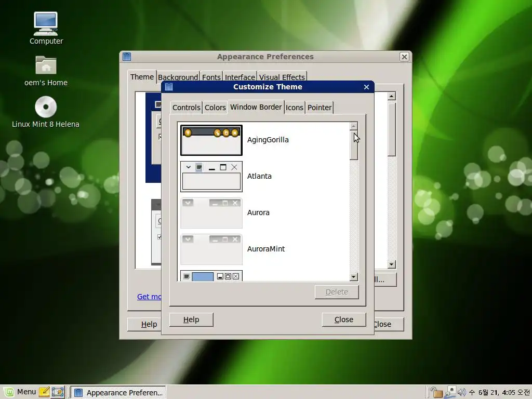Open the Visual Effects tab
Screen dimensions: 532x399
pos(282,77)
